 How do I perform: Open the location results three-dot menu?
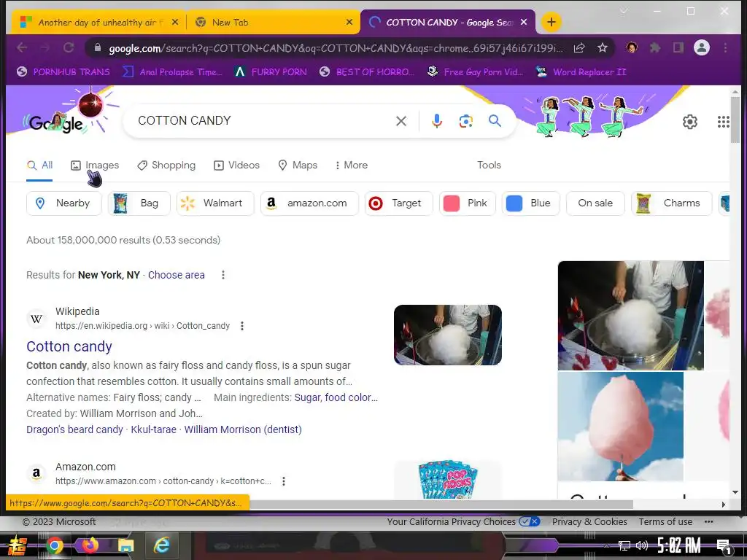223,275
